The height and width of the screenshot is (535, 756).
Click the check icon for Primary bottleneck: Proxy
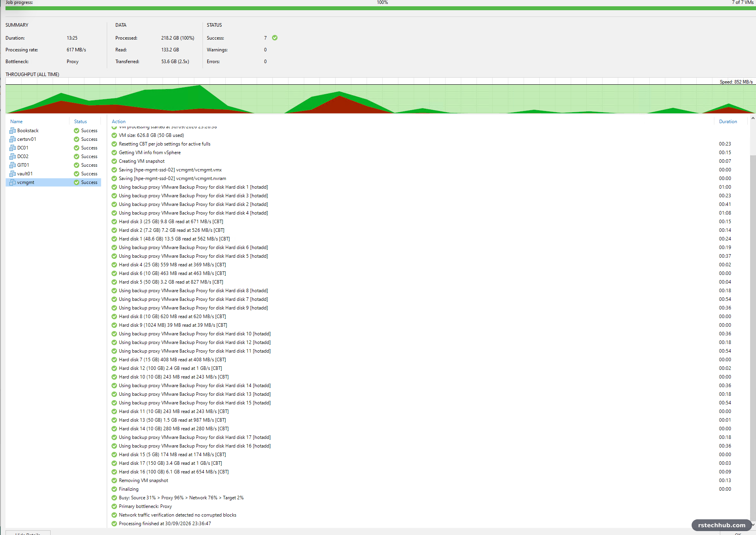[114, 506]
